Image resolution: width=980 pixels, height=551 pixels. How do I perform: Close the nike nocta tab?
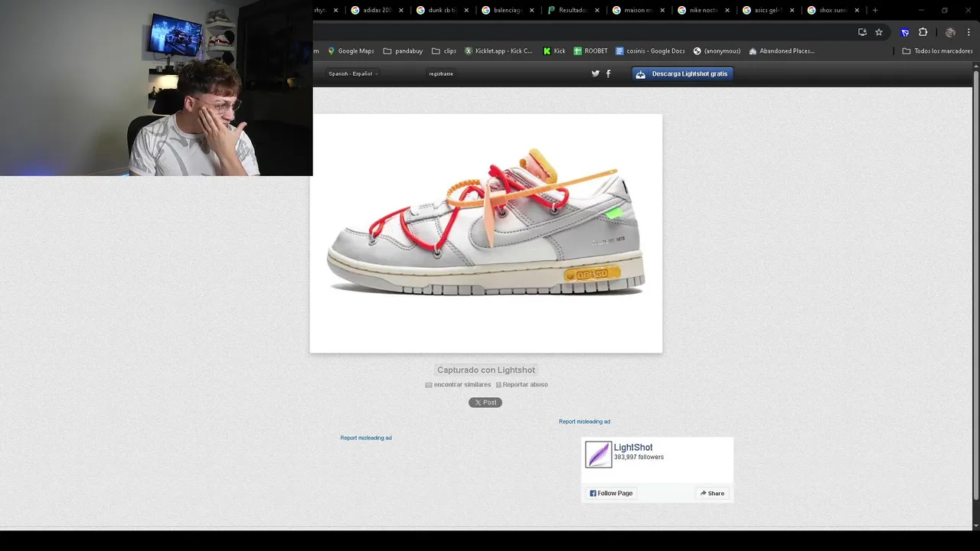727,10
